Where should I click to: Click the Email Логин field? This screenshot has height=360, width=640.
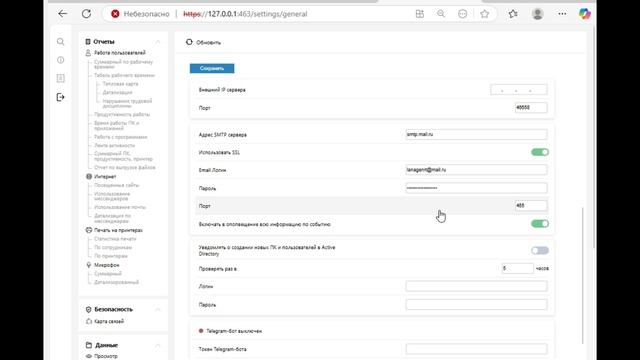click(476, 170)
